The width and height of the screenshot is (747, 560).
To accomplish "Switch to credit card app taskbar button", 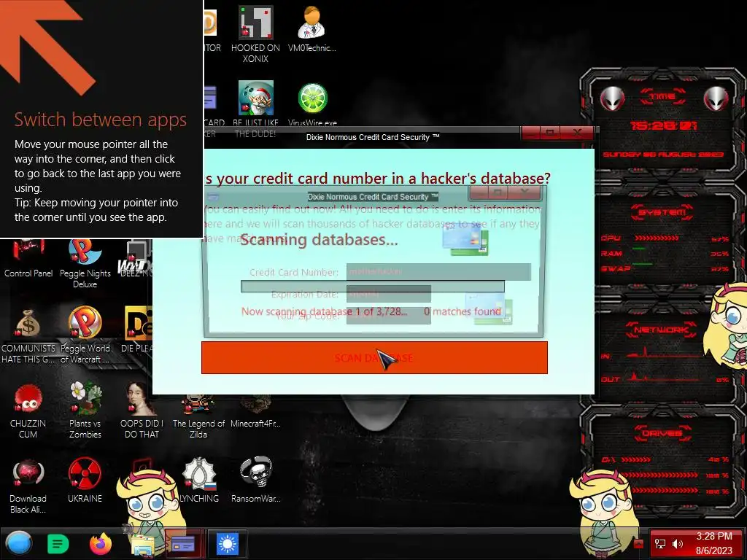I will point(183,543).
